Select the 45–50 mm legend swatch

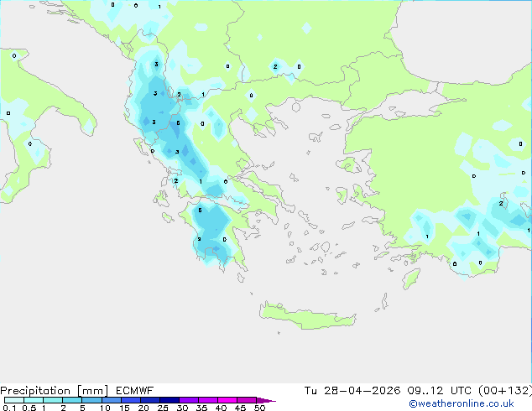(x=247, y=400)
